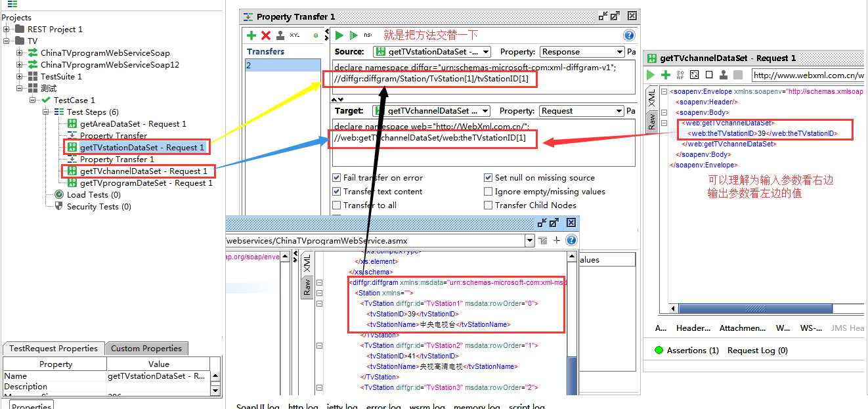Select ChinaTVprogramWebServiceSoap interface
This screenshot has height=409, width=868.
click(98, 53)
